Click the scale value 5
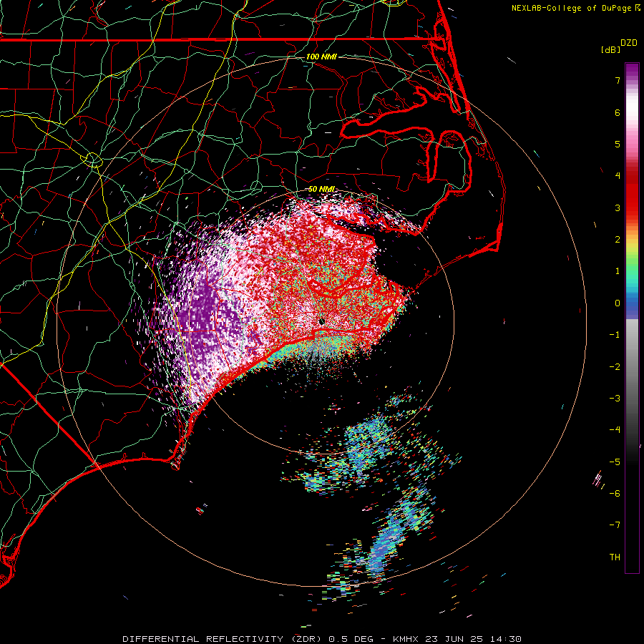Screen dimensions: 644x644 [x=618, y=144]
